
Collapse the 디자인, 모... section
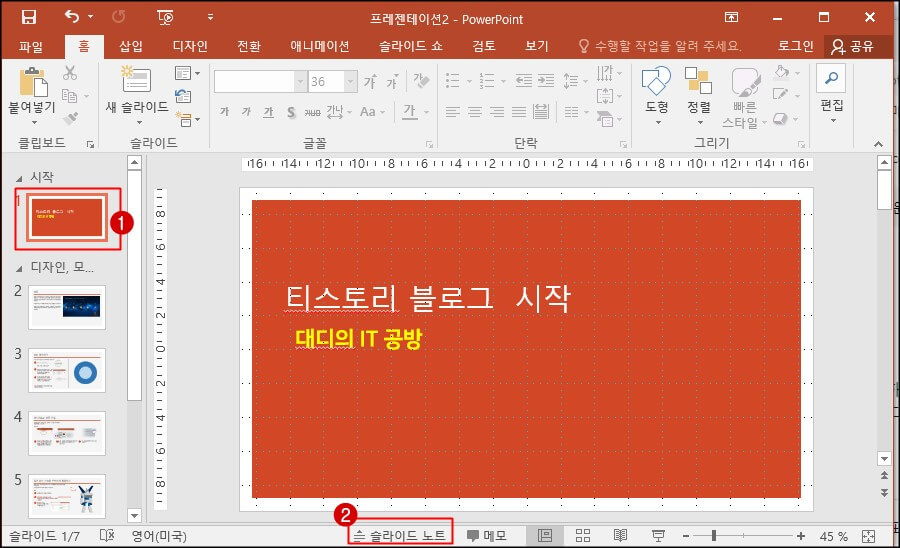tap(19, 268)
